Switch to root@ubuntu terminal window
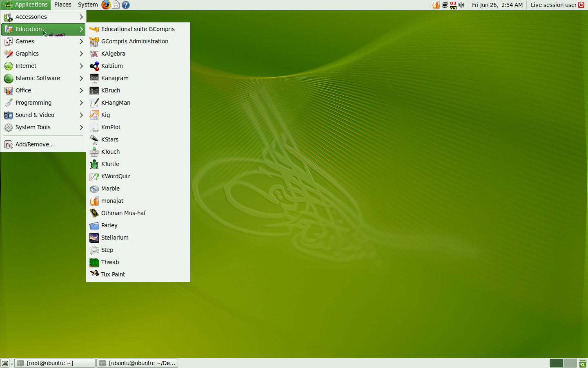The height and width of the screenshot is (368, 588). coord(55,363)
